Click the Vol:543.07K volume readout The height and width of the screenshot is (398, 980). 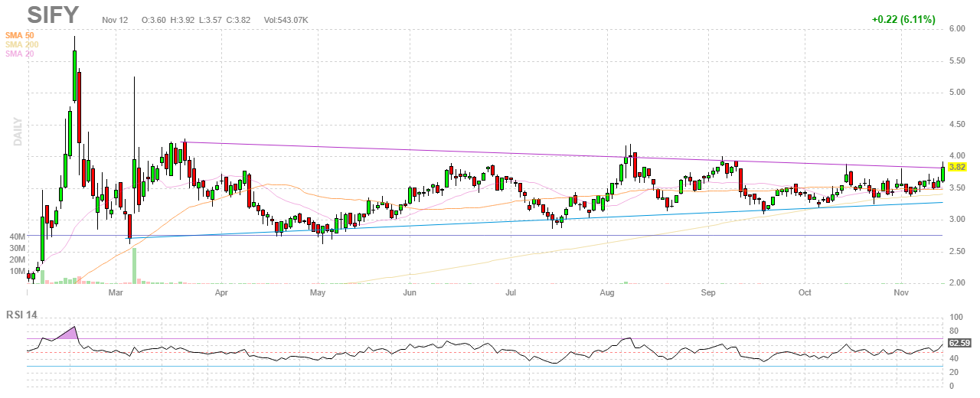[286, 19]
